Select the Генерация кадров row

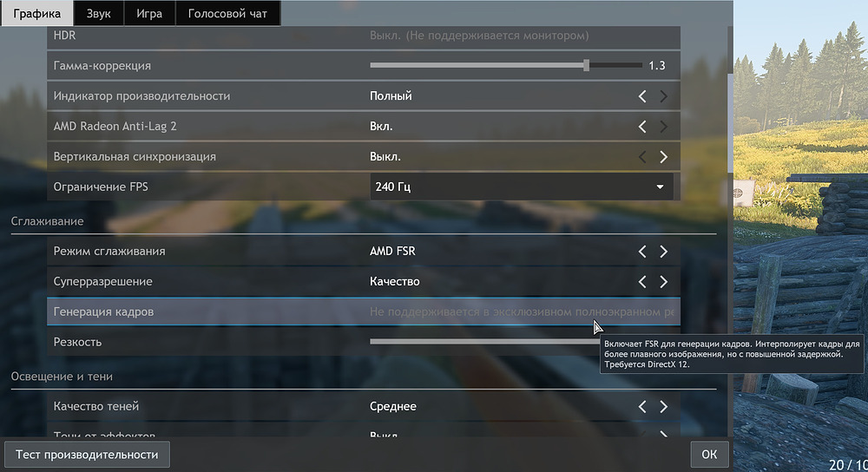364,311
